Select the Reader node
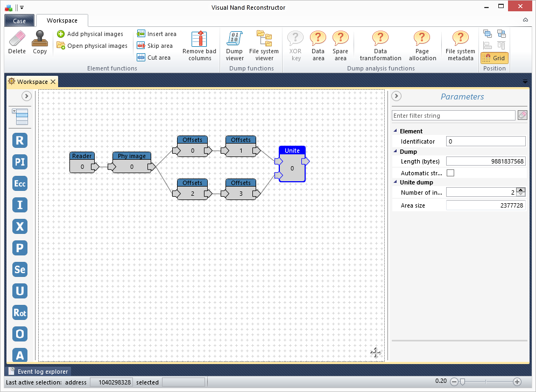The height and width of the screenshot is (392, 536). (82, 162)
